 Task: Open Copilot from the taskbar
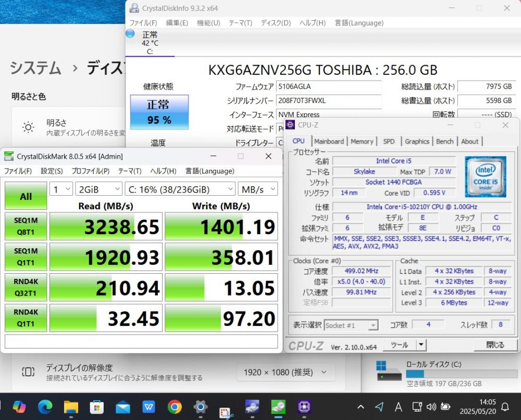(19, 406)
